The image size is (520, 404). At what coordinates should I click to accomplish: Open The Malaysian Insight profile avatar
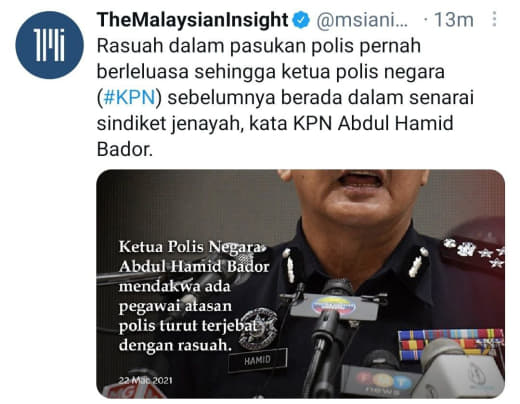pos(49,45)
